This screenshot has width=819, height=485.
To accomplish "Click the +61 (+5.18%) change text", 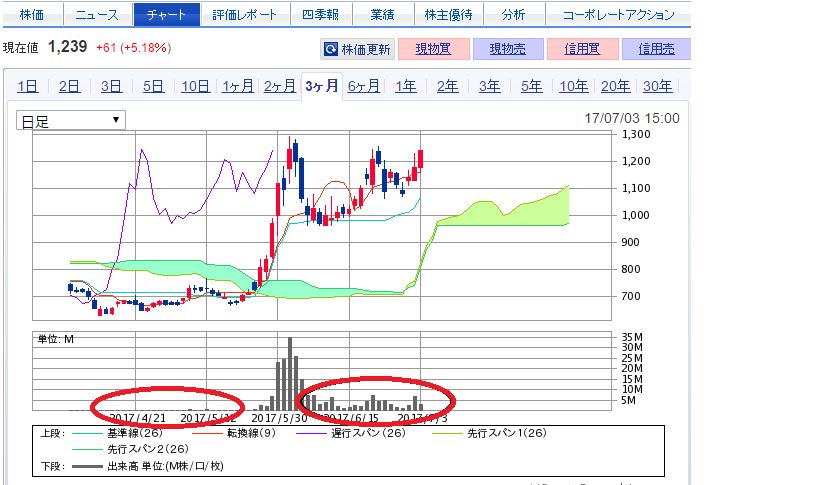I will [x=134, y=48].
